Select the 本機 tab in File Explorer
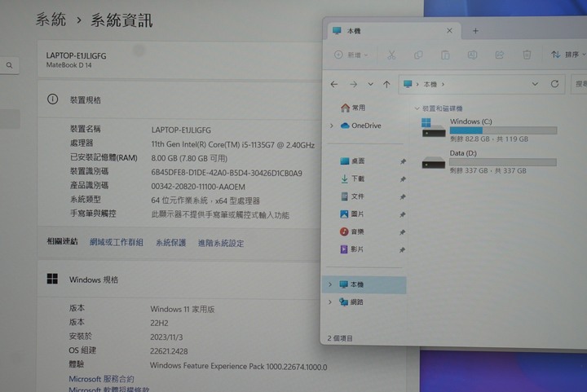The width and height of the screenshot is (587, 392). point(394,31)
